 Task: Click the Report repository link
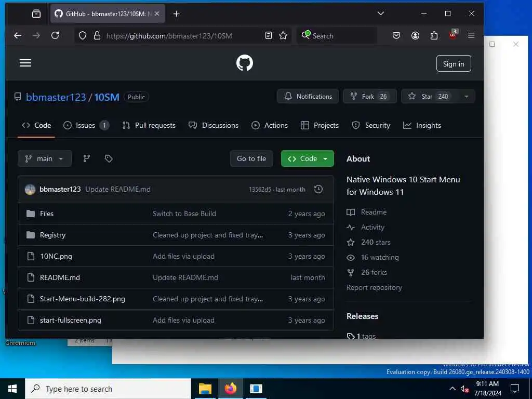click(x=374, y=288)
